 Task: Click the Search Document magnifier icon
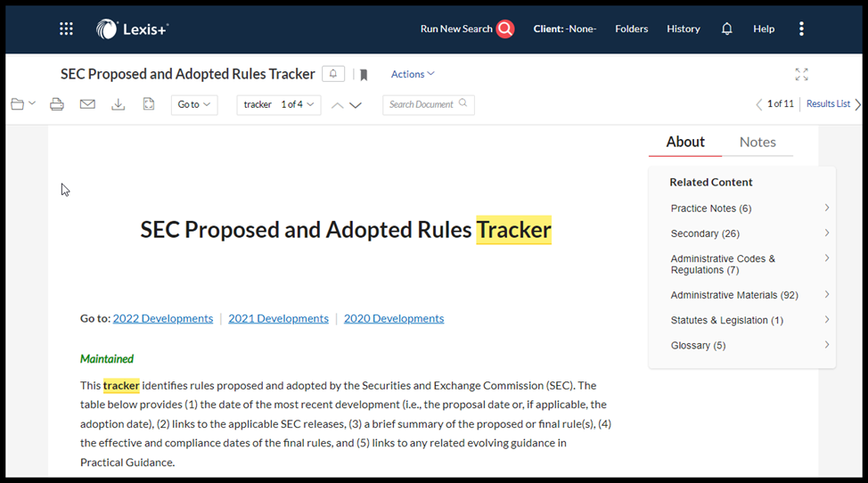point(463,103)
